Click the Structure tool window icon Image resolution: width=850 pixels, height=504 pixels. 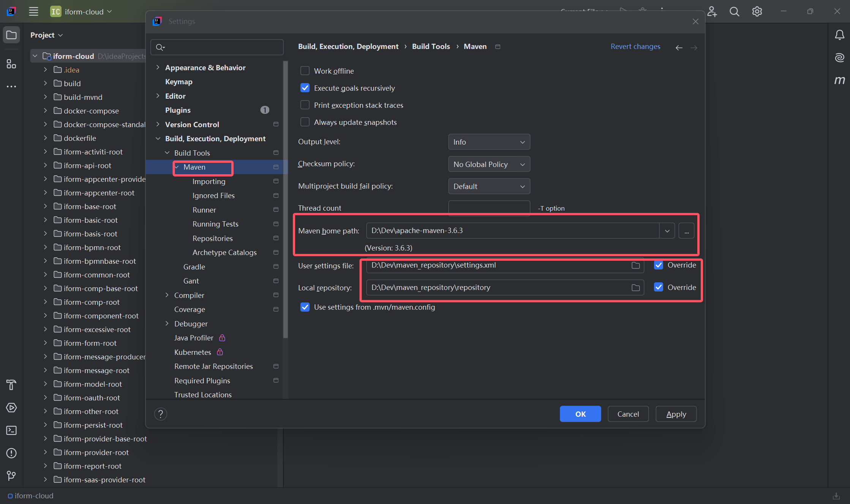(x=11, y=64)
